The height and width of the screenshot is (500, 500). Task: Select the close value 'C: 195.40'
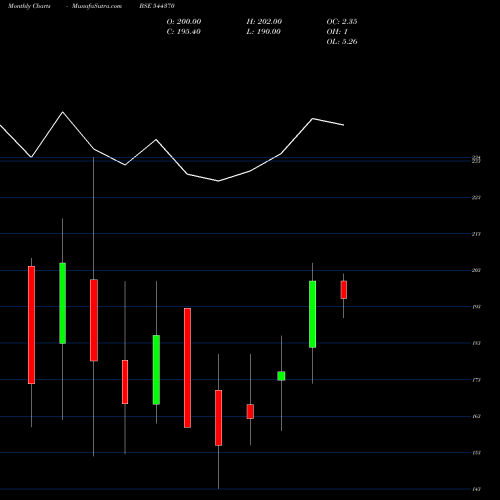(x=184, y=32)
